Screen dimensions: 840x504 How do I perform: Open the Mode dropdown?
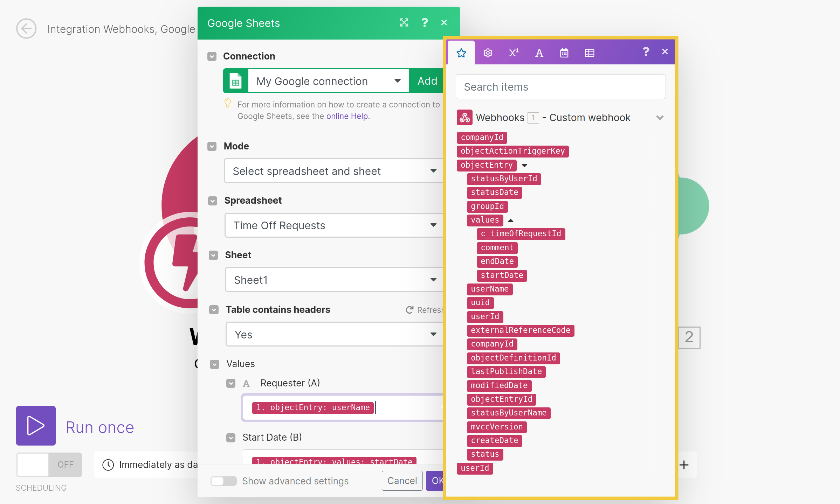click(333, 171)
